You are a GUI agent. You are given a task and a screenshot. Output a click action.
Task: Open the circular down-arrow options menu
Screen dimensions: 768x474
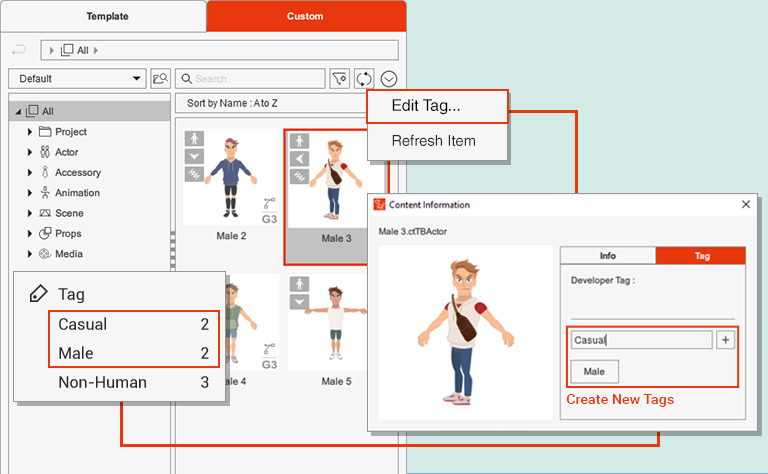[390, 79]
